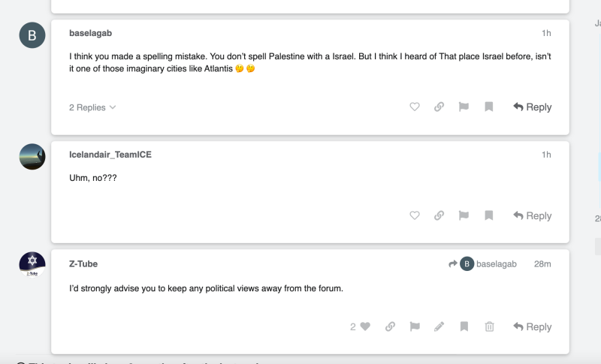Open the baselagab username profile link
The width and height of the screenshot is (601, 364).
(90, 33)
